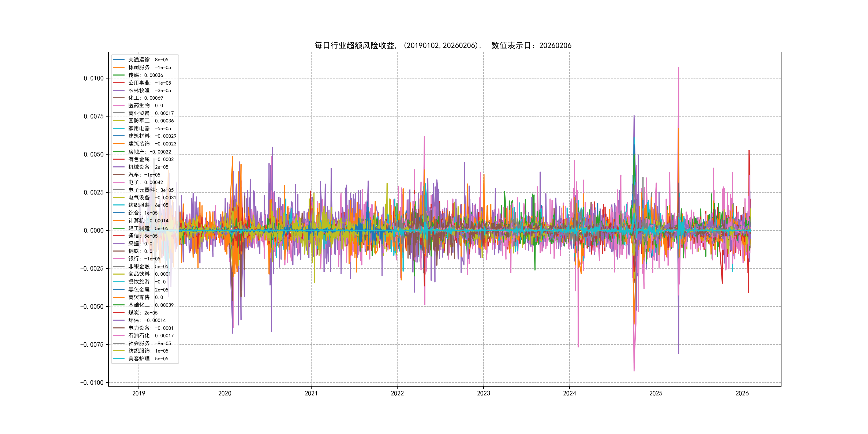The image size is (868, 434).
Task: Click the 房地产: -0.00022 legend label
Action: click(x=149, y=152)
